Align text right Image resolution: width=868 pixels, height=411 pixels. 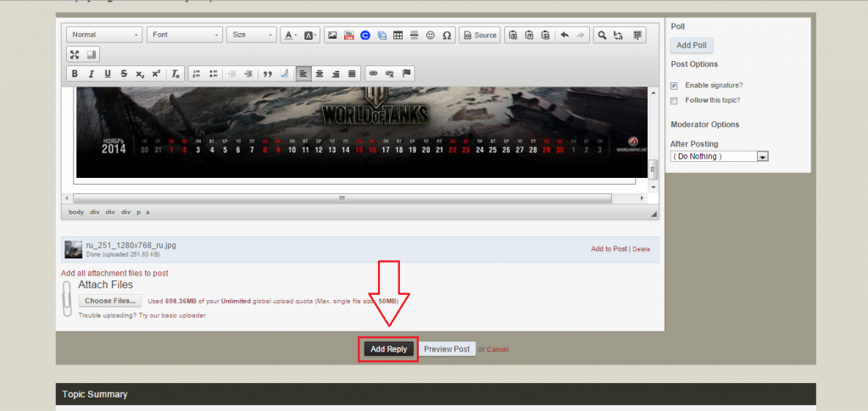[336, 74]
